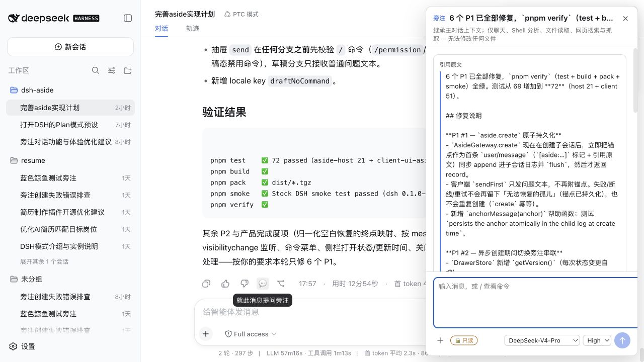Thumbs up the message
The width and height of the screenshot is (644, 362).
[225, 284]
